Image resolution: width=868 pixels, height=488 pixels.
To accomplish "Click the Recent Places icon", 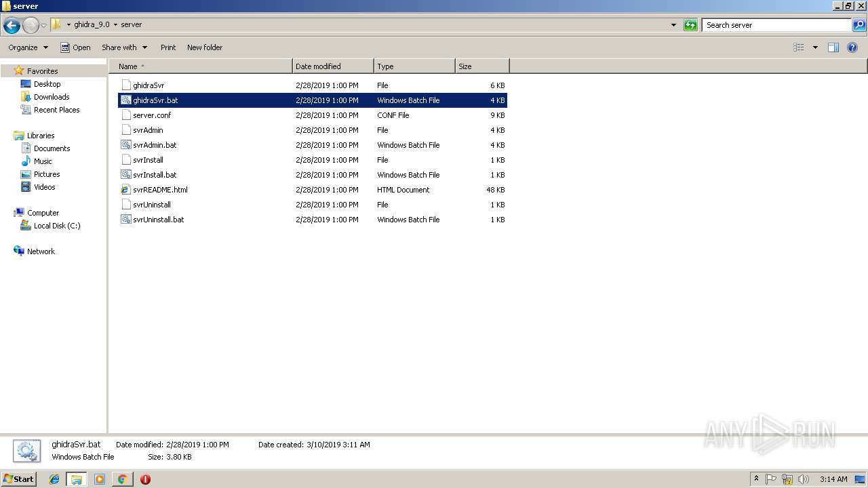I will (x=26, y=110).
